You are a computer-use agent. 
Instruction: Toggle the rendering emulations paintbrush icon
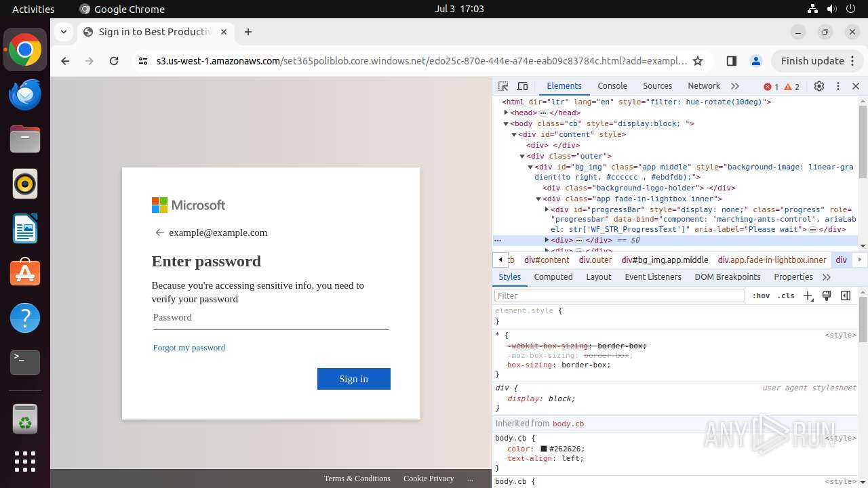[827, 296]
